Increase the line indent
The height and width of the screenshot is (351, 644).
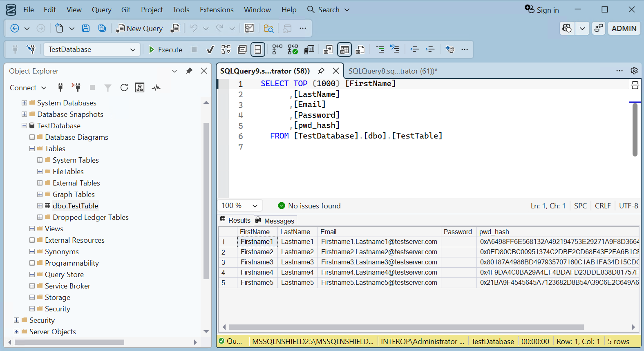430,49
